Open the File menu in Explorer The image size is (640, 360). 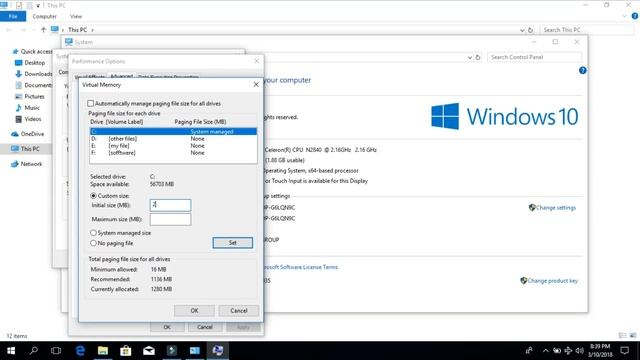coord(13,16)
